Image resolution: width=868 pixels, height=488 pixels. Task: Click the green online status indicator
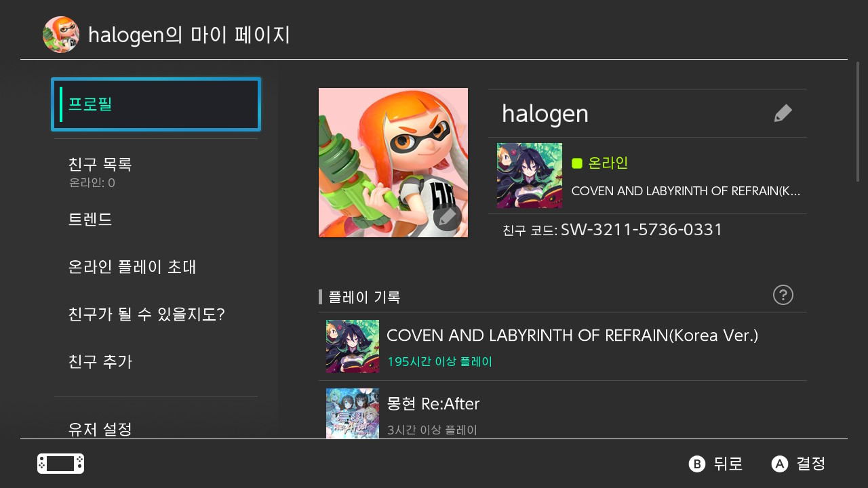coord(577,163)
